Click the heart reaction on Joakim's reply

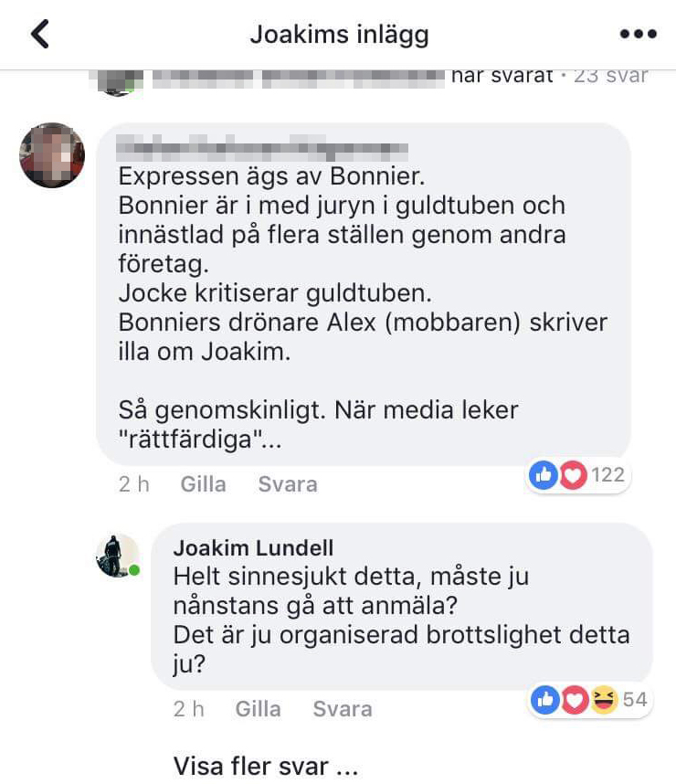(575, 699)
